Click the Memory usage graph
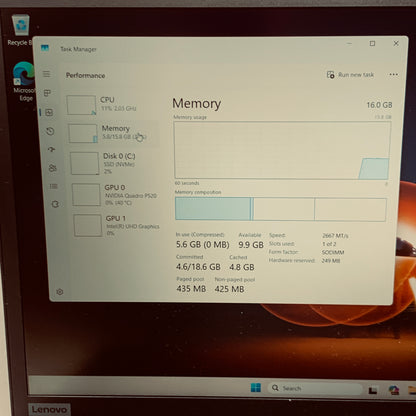Image resolution: width=416 pixels, height=416 pixels. pos(282,150)
